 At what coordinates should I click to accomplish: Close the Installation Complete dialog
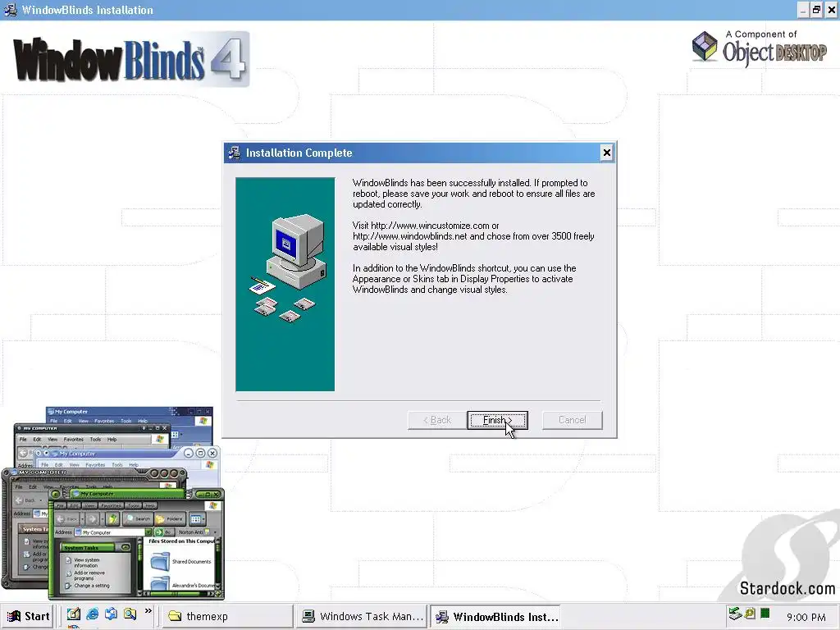606,153
